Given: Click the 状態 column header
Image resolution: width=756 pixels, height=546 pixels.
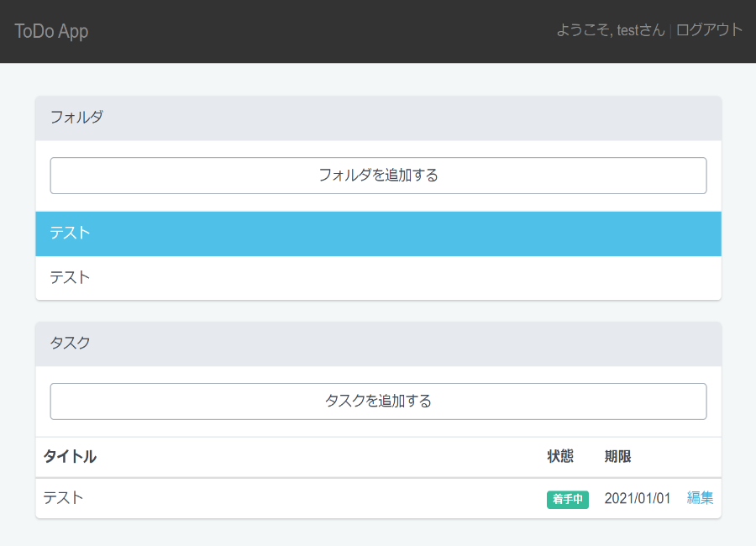Looking at the screenshot, I should point(560,457).
